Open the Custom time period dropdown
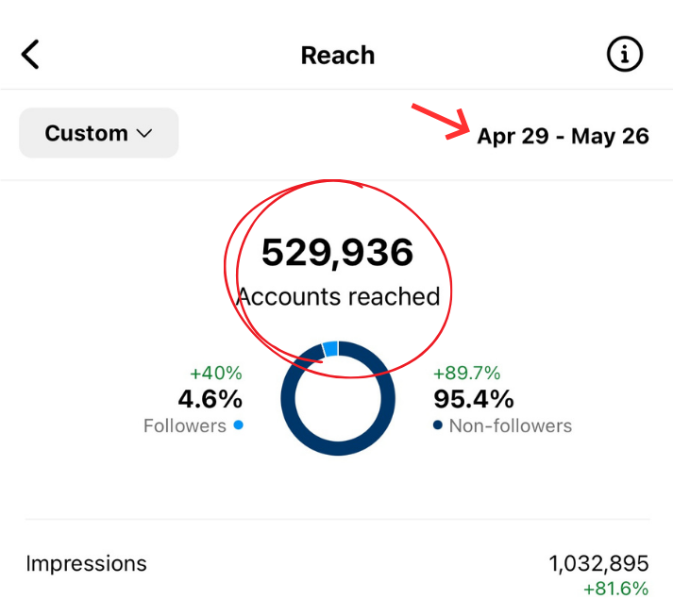 click(x=99, y=133)
